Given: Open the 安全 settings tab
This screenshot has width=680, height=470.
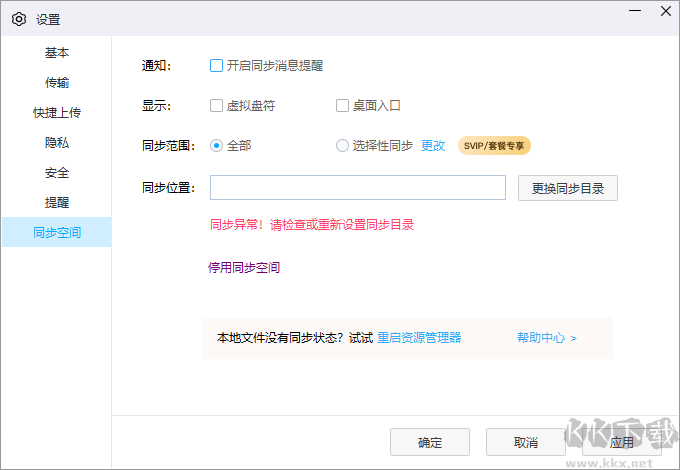Looking at the screenshot, I should coord(57,173).
